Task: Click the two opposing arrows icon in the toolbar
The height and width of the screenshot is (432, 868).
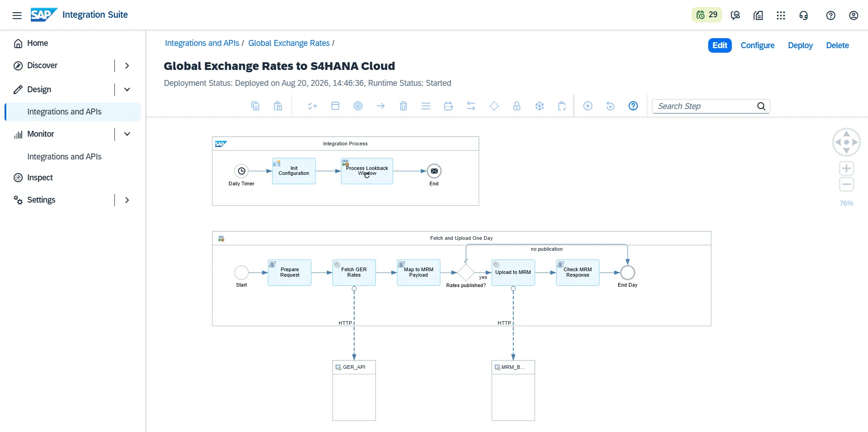Action: 471,106
